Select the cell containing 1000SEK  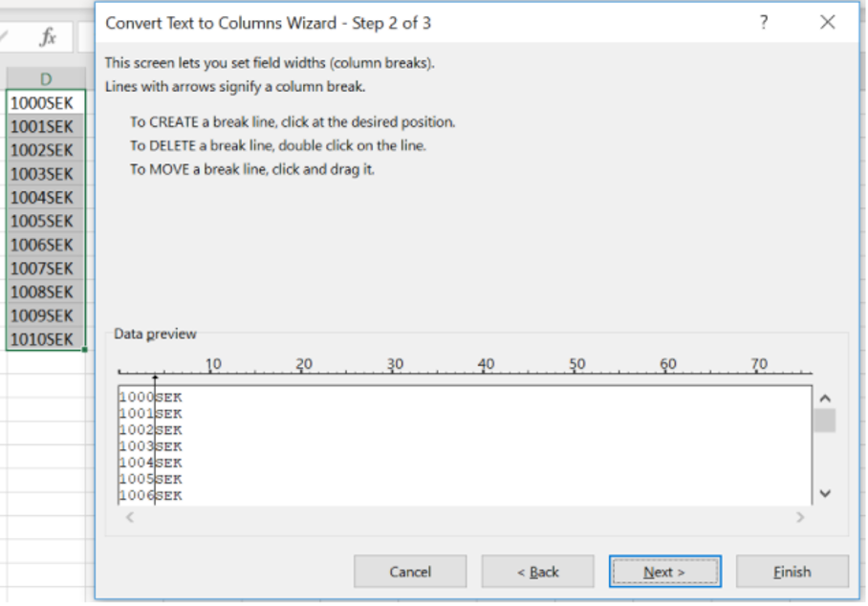[x=46, y=103]
